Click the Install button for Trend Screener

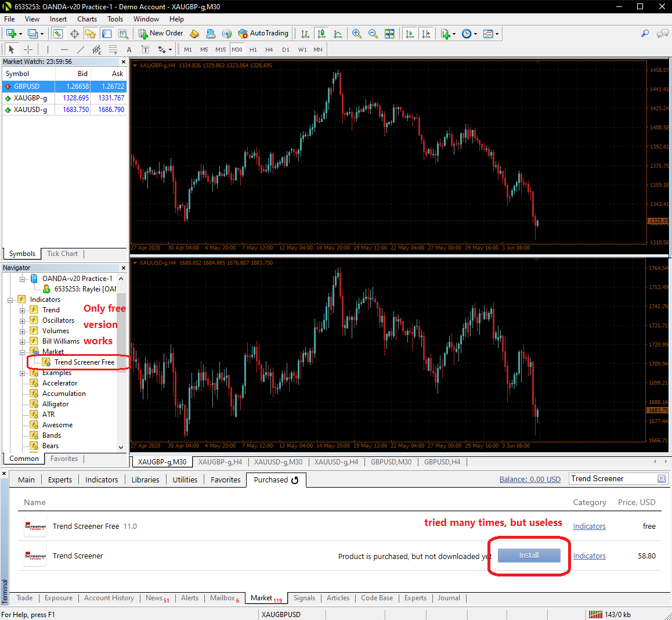tap(529, 555)
